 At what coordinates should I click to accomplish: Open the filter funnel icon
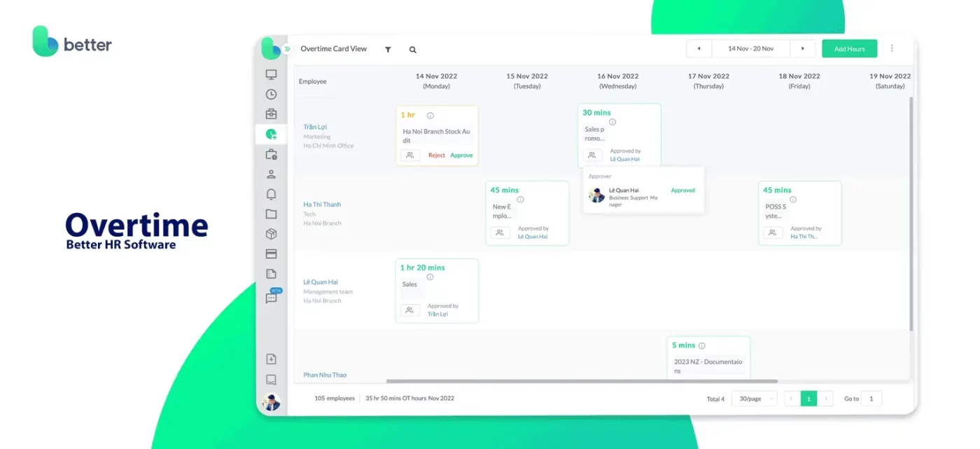pyautogui.click(x=388, y=50)
